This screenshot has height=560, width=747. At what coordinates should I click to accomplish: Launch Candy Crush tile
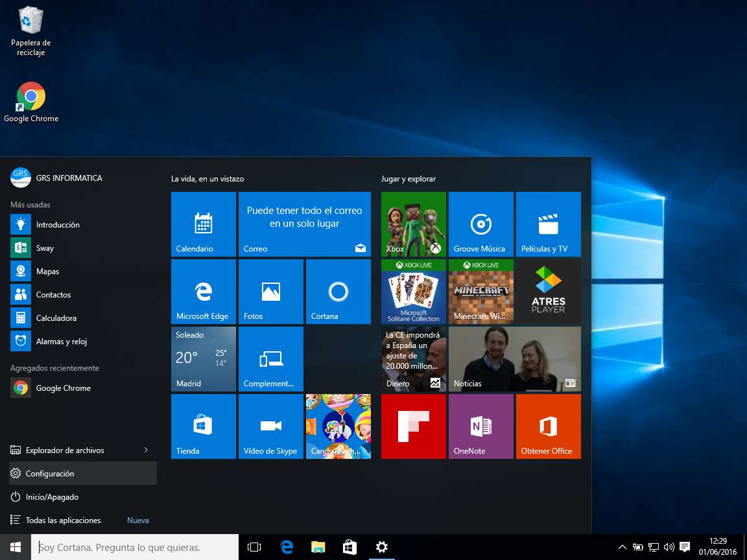(338, 426)
